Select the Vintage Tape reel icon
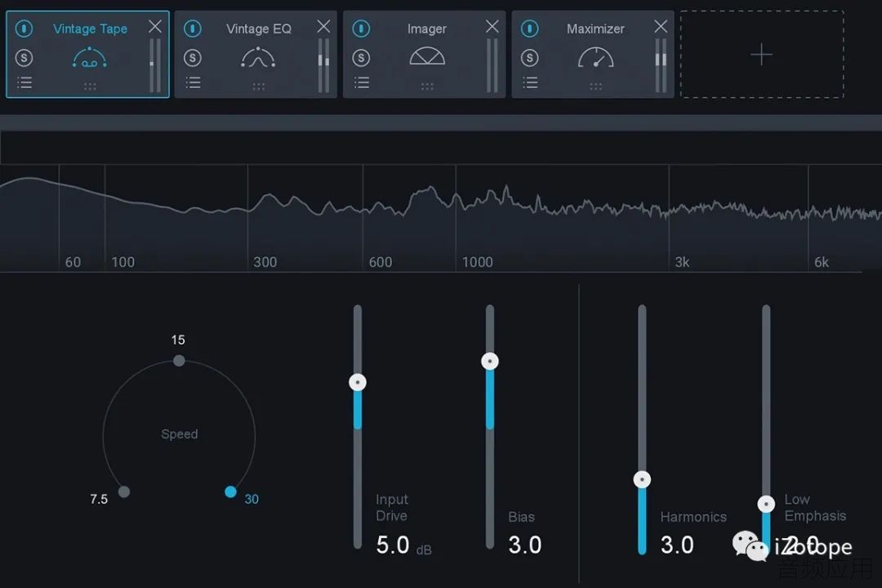 pos(90,58)
